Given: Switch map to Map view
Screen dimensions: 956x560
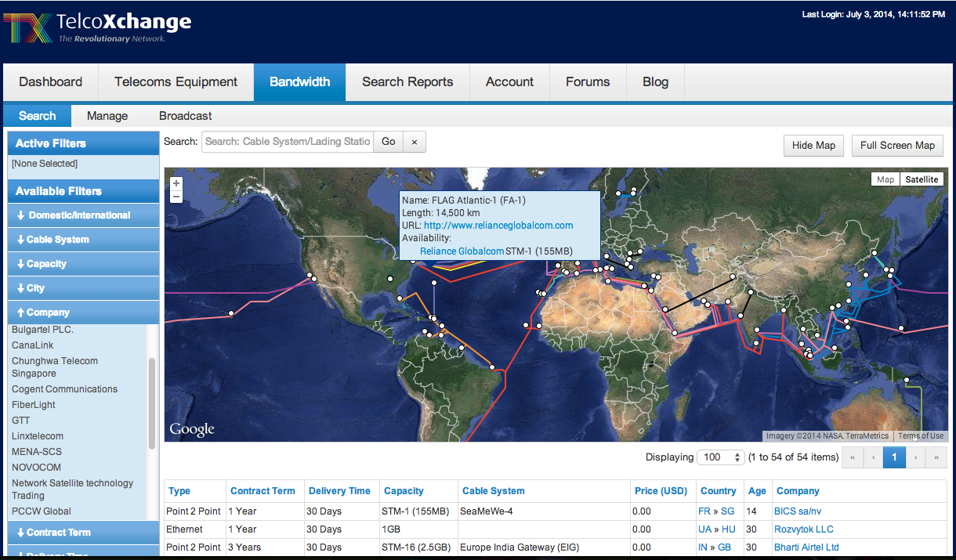Looking at the screenshot, I should click(885, 179).
